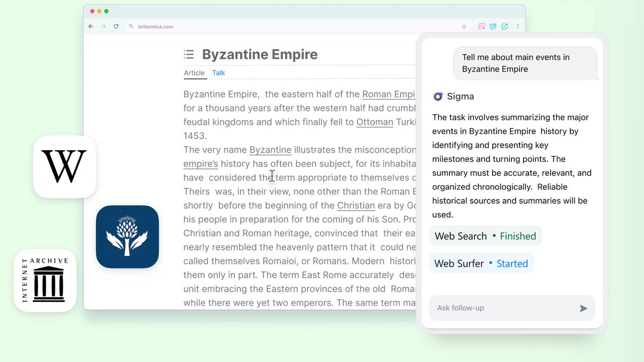
Task: Close the browser window red button
Action: pyautogui.click(x=92, y=11)
